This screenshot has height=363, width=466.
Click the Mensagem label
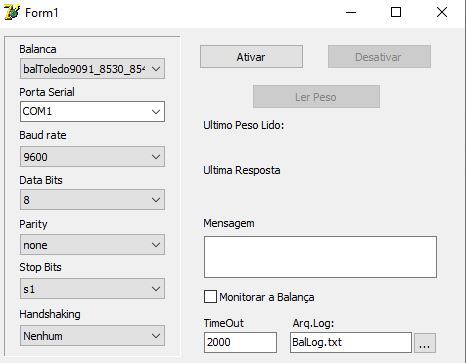229,223
